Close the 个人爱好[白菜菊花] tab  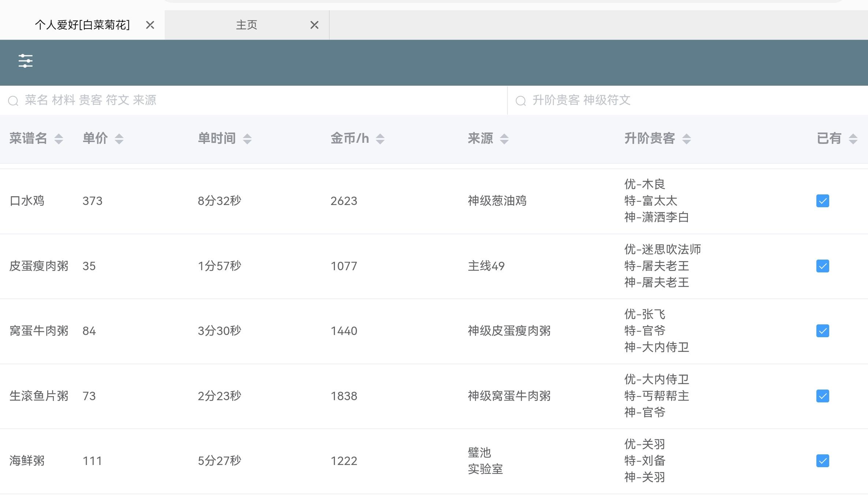(150, 25)
